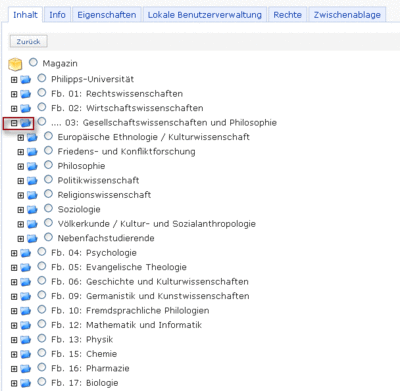Viewport: 400px width, 391px height.
Task: Click folder icon of Fb. 16 Pharmazie
Action: [x=25, y=369]
